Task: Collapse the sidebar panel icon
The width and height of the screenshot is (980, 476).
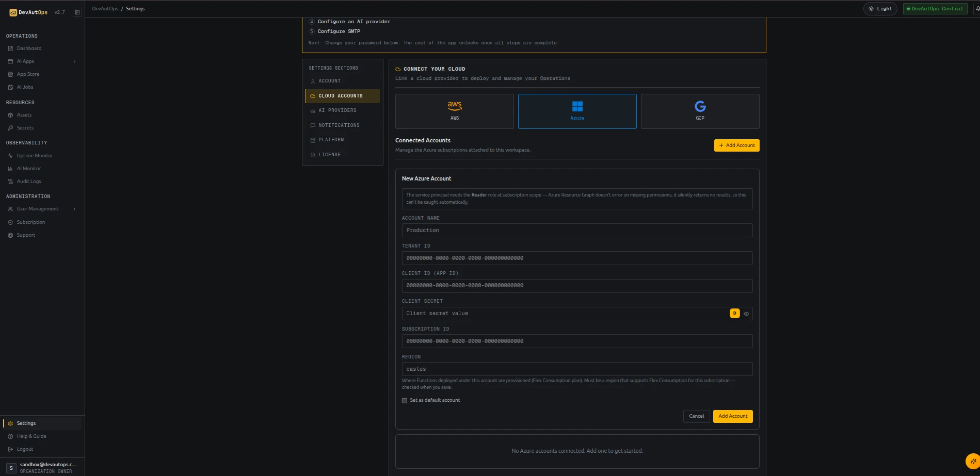Action: (x=77, y=12)
